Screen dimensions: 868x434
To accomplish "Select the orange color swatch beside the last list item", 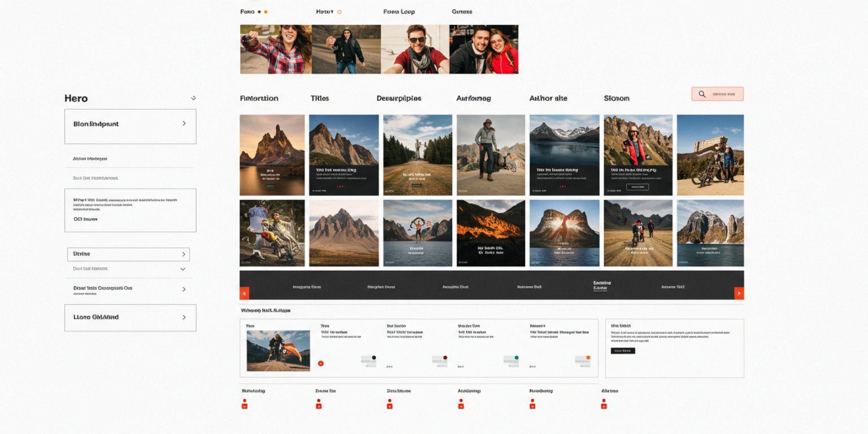I will pyautogui.click(x=588, y=357).
